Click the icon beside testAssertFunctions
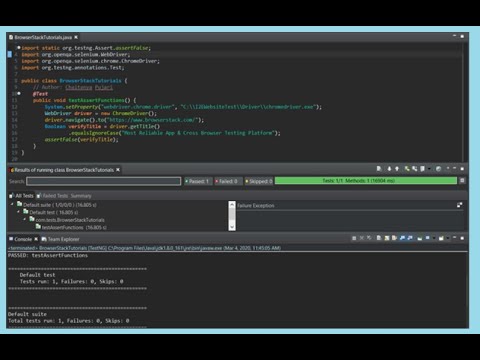This screenshot has height=360, width=480. 38,227
